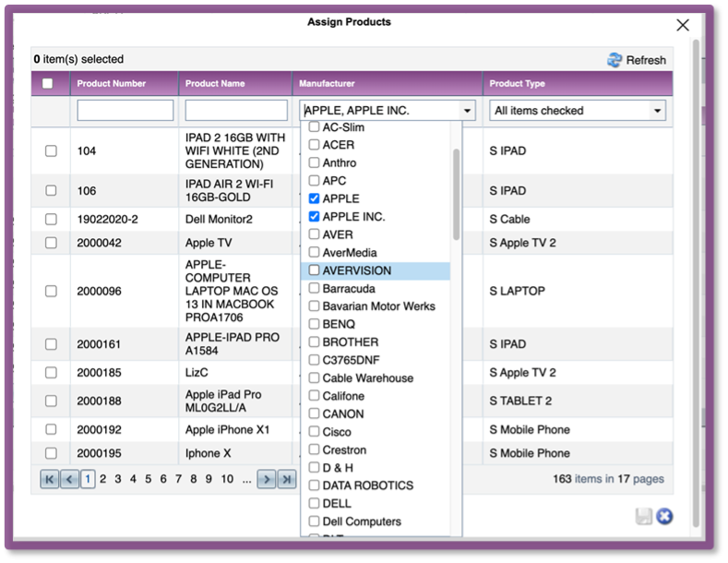Select the row checkbox for product 104
This screenshot has width=728, height=563.
[51, 151]
